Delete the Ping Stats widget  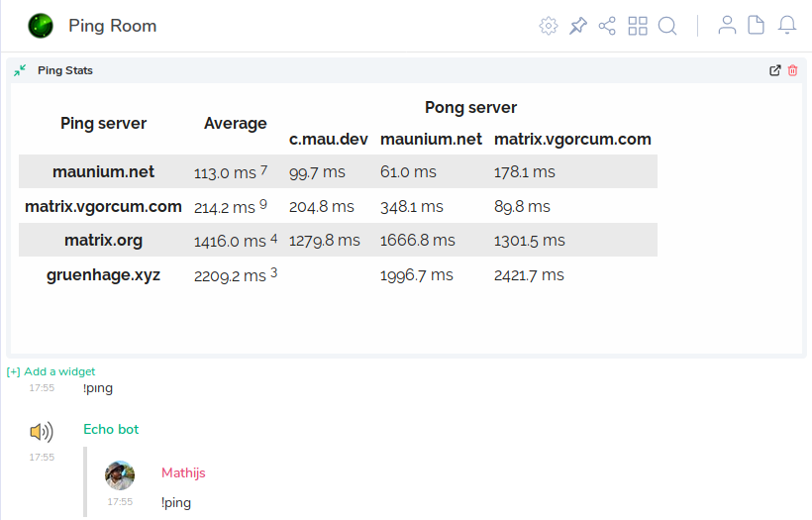pyautogui.click(x=792, y=70)
